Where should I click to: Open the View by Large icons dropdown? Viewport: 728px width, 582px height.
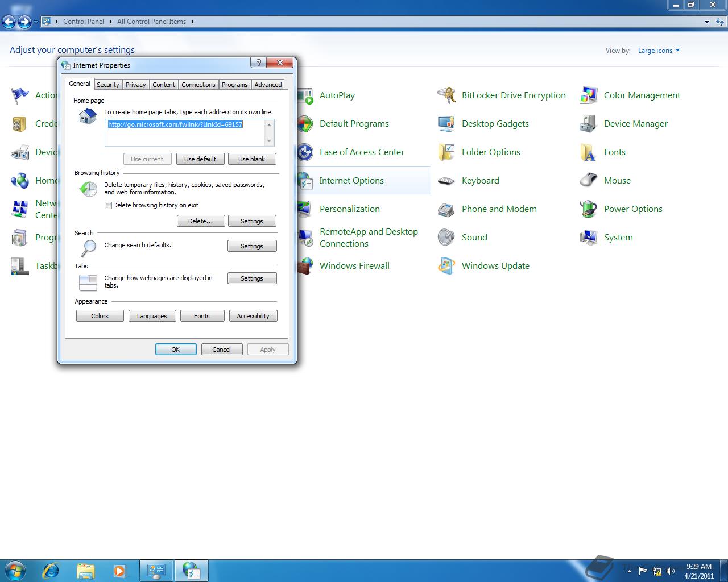click(659, 51)
